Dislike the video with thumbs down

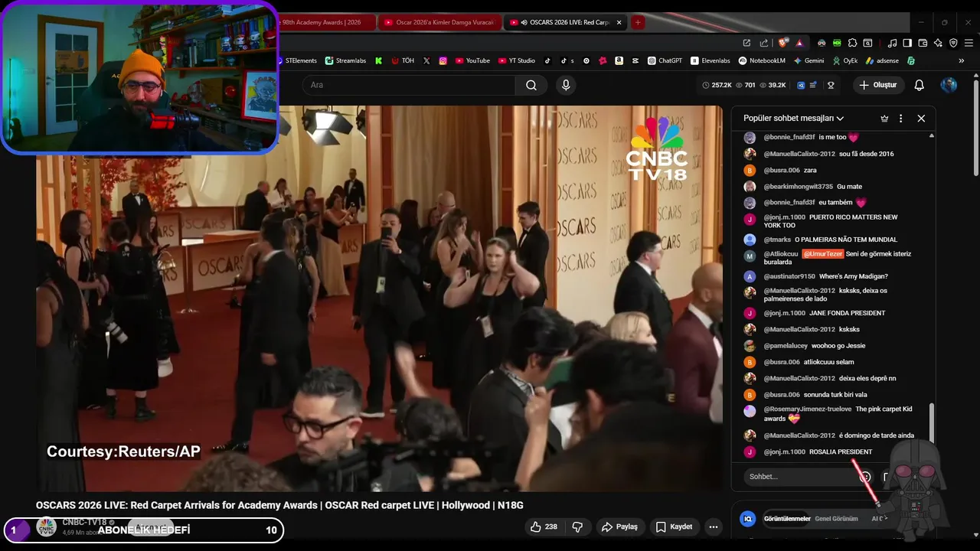click(x=577, y=527)
